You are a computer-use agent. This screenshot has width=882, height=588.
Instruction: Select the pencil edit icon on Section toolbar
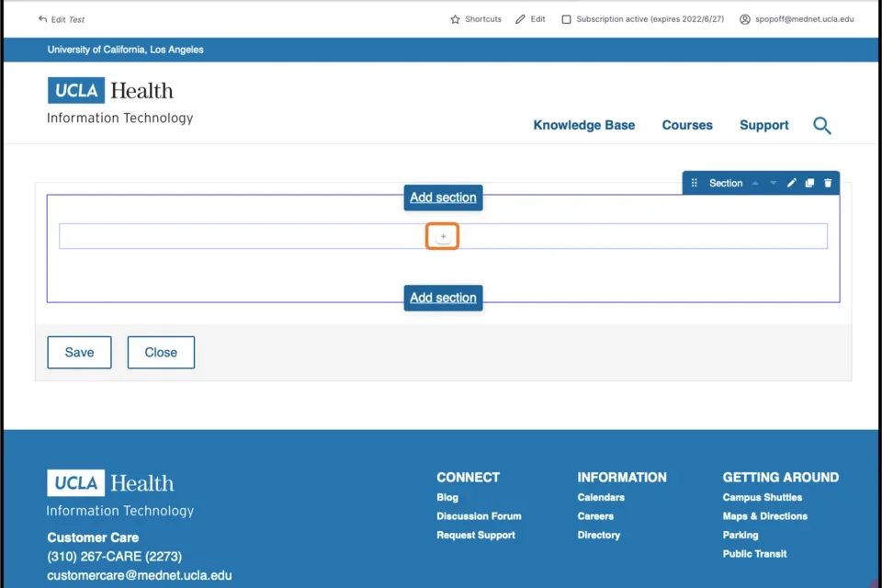[791, 183]
